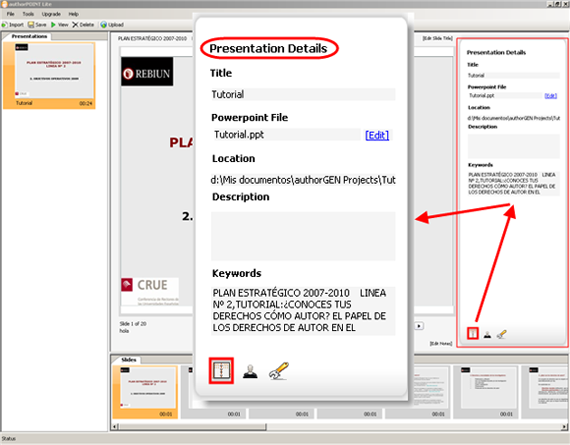Click the Save toolbar icon
Image resolution: width=570 pixels, height=445 pixels.
(31, 25)
